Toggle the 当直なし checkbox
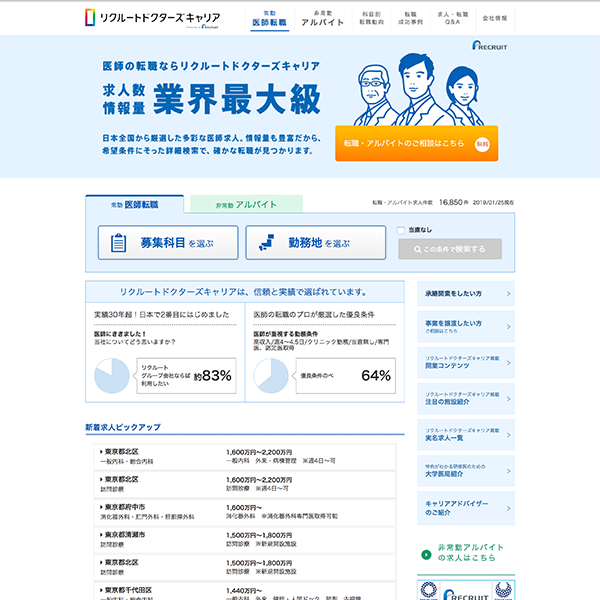 pyautogui.click(x=401, y=230)
